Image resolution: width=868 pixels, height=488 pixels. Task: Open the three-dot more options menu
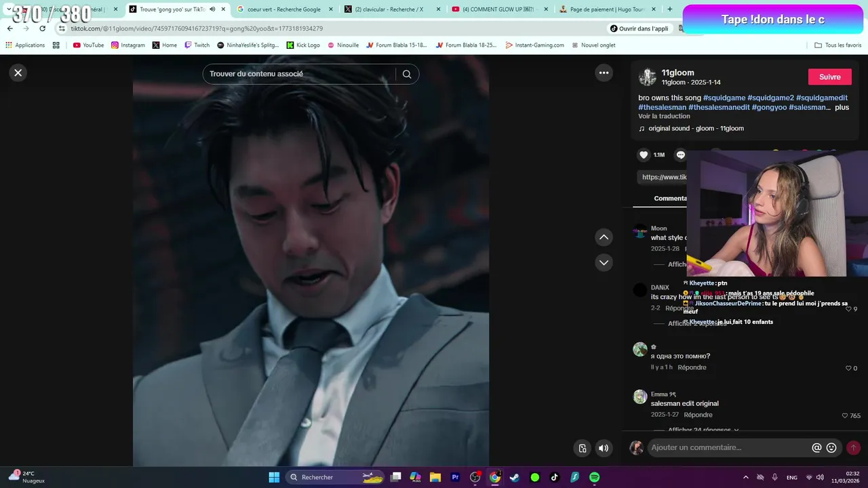coord(604,73)
